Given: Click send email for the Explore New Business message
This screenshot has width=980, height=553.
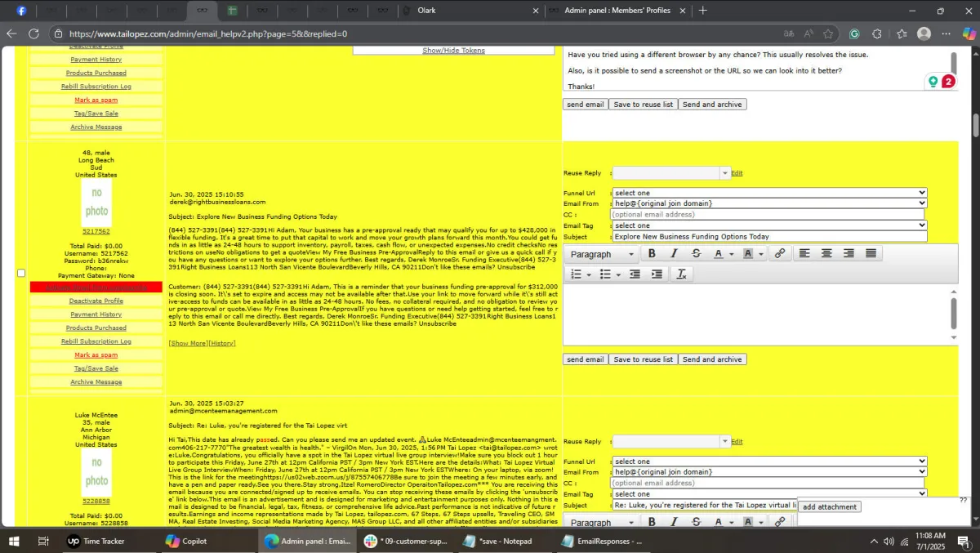Looking at the screenshot, I should click(x=586, y=359).
